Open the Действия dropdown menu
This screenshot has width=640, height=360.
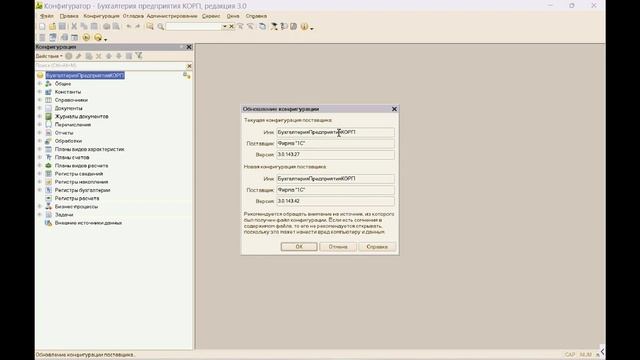[49, 56]
